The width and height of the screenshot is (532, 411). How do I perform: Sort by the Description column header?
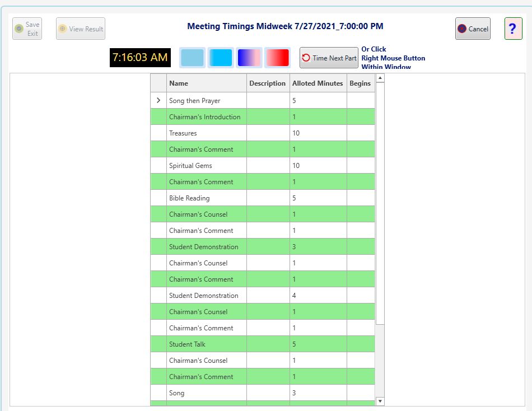tap(268, 83)
